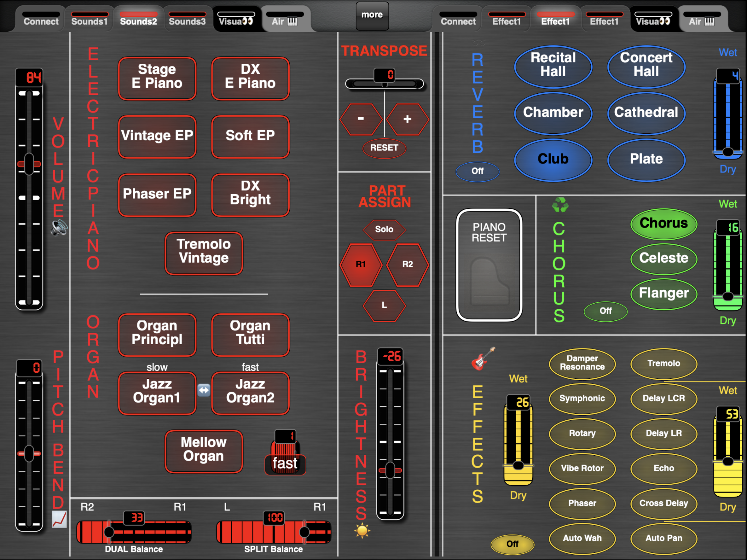747x560 pixels.
Task: Decrease transpose with minus hexagon
Action: (361, 119)
